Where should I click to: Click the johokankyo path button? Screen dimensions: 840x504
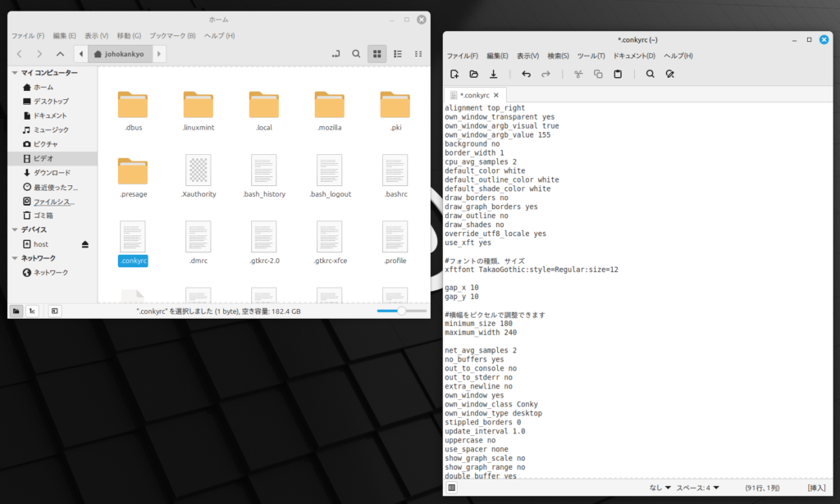point(121,54)
